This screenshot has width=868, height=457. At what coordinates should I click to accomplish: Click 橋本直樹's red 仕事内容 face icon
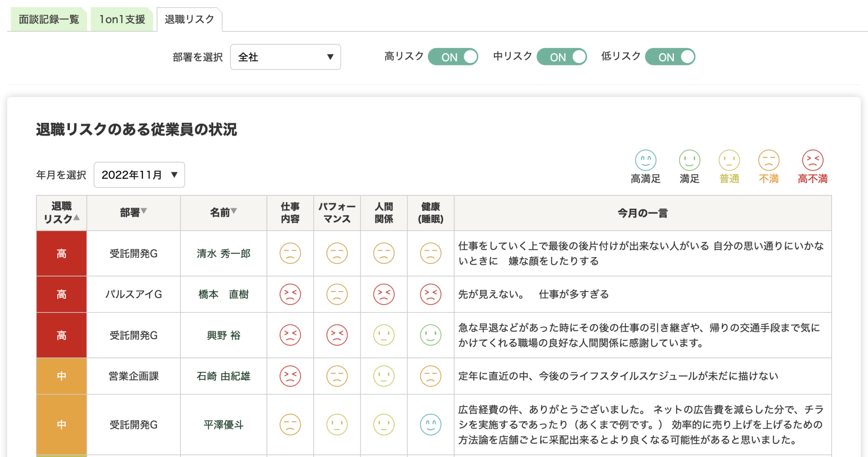tap(290, 294)
